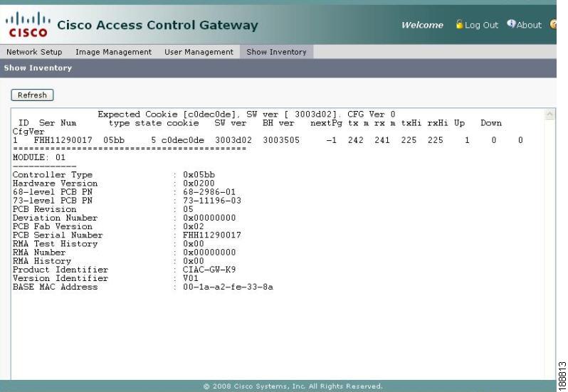Viewport: 568px width, 392px height.
Task: Click the Log Out padlock icon
Action: [459, 24]
